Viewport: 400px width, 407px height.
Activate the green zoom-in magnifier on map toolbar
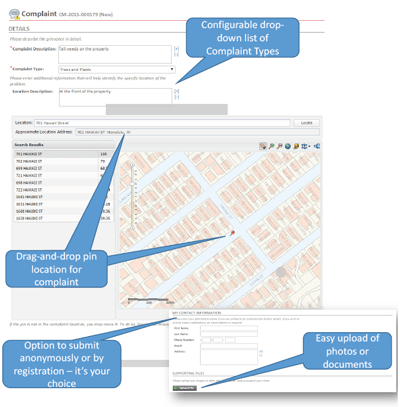(272, 146)
